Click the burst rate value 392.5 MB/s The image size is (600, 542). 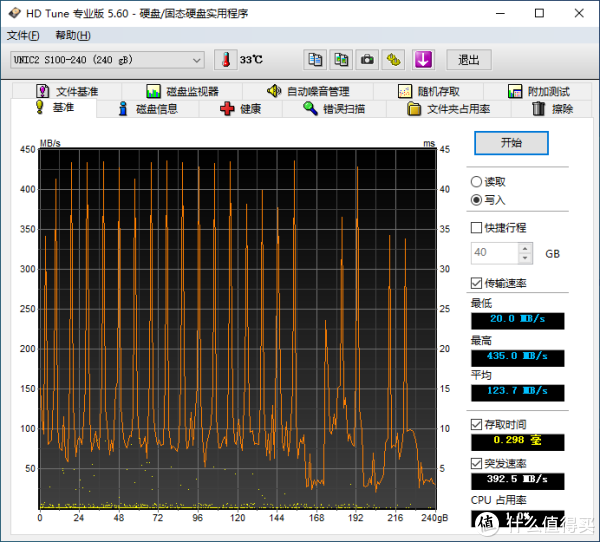point(517,481)
